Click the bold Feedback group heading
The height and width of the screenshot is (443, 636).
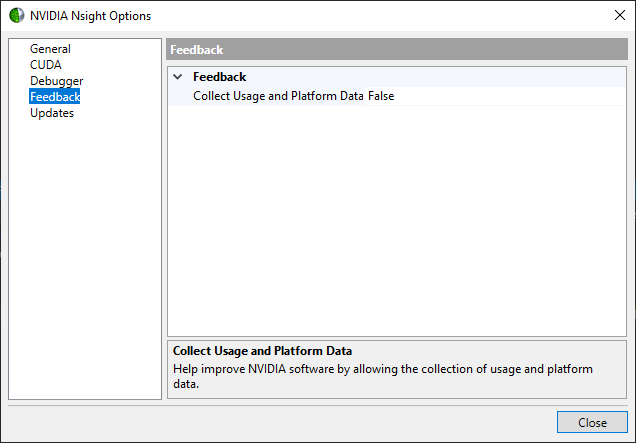(x=219, y=77)
